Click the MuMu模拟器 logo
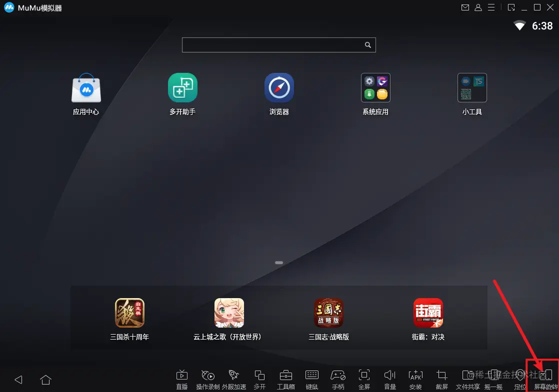This screenshot has width=559, height=392. pos(9,7)
